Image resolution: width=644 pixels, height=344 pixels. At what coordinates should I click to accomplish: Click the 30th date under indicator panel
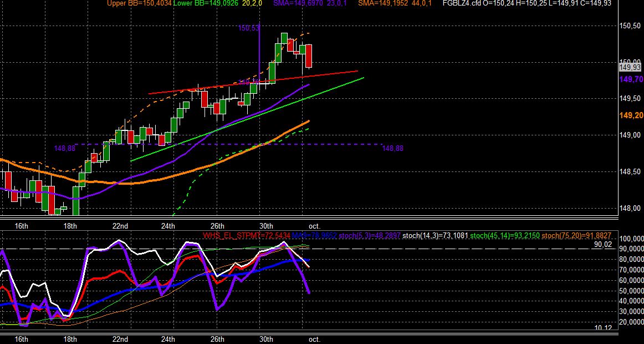click(266, 340)
